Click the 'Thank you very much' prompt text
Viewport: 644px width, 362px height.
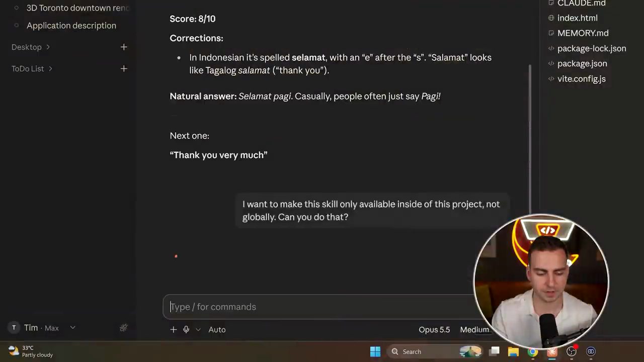tap(218, 155)
